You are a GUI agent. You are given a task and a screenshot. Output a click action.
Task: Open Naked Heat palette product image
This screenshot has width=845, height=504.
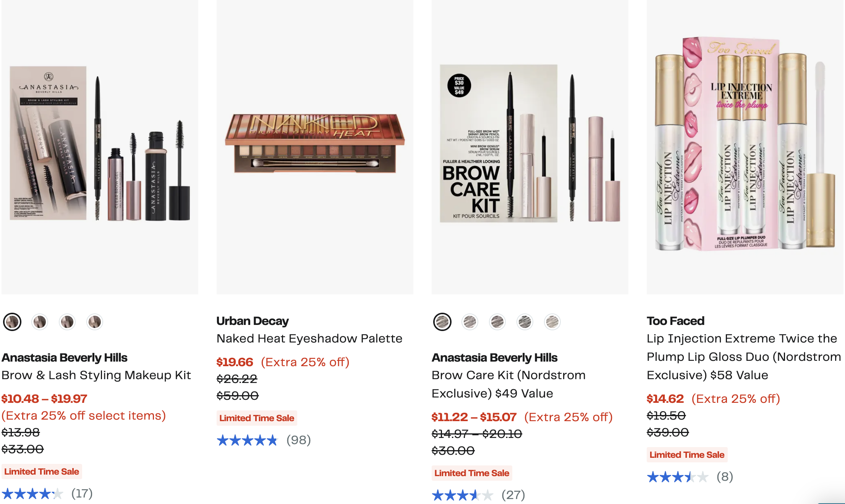tap(315, 147)
